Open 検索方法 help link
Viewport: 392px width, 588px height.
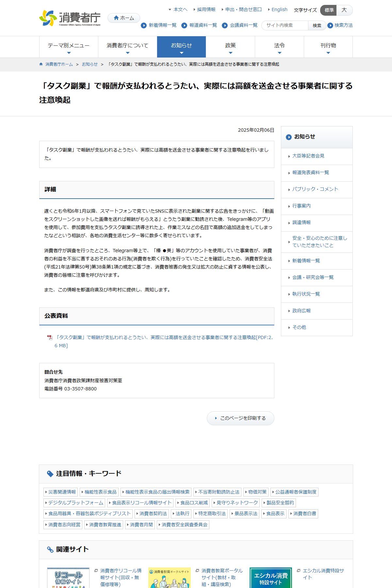coord(343,25)
